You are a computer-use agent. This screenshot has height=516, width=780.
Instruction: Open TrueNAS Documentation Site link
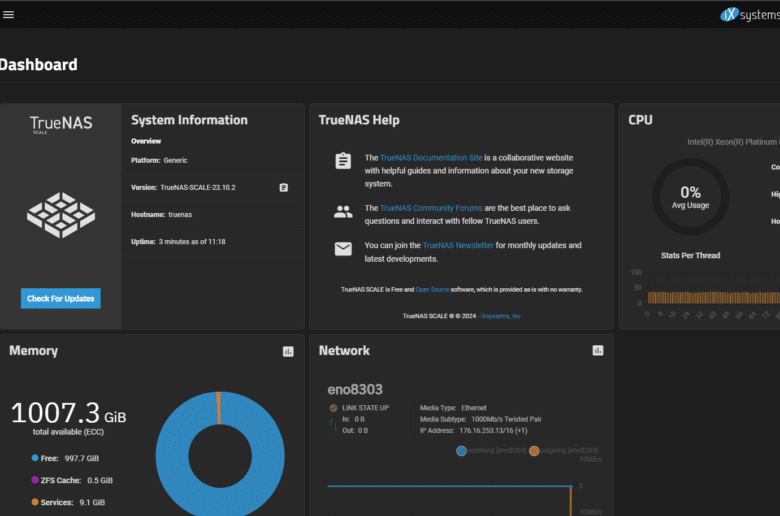tap(431, 158)
